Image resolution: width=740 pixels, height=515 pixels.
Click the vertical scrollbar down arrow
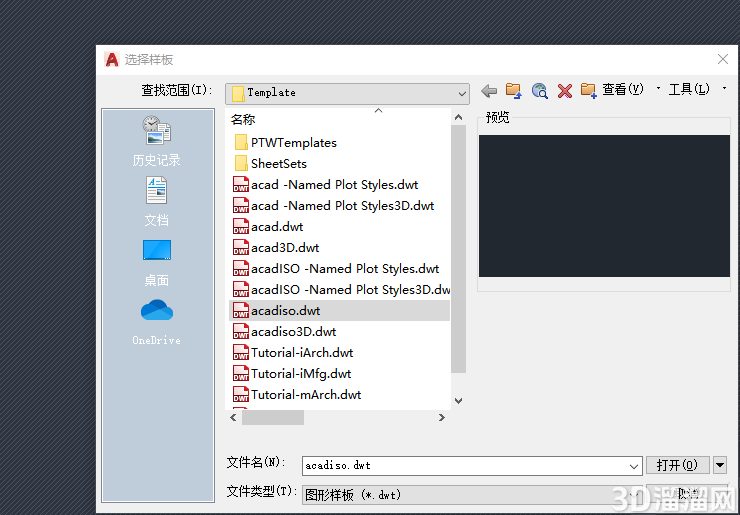458,401
